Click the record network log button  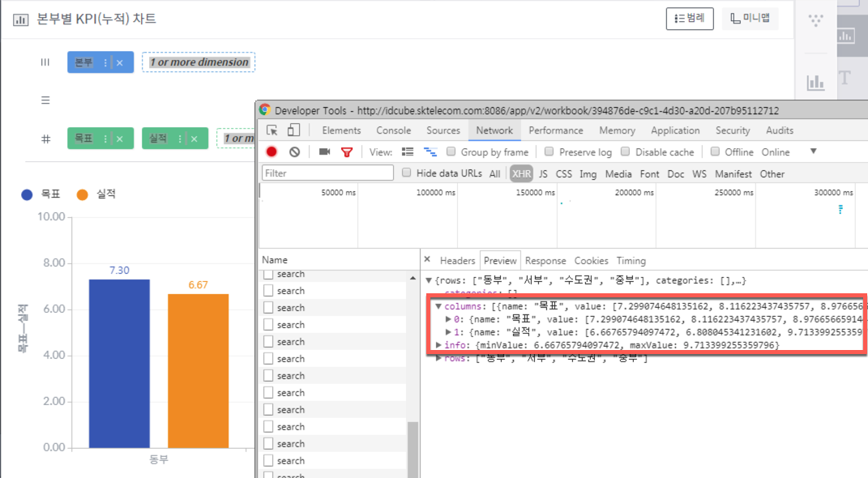[x=272, y=152]
